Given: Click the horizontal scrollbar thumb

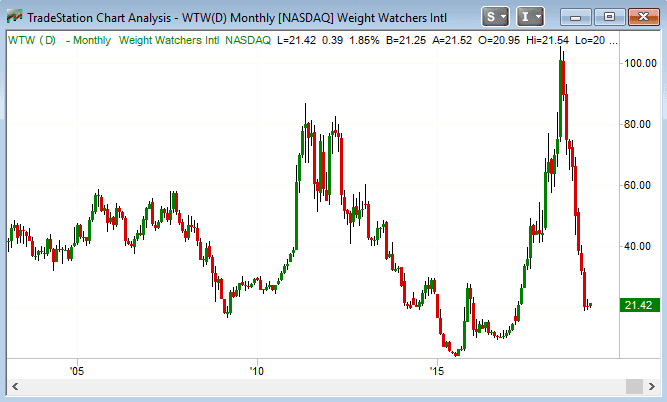Looking at the screenshot, I should tap(632, 387).
